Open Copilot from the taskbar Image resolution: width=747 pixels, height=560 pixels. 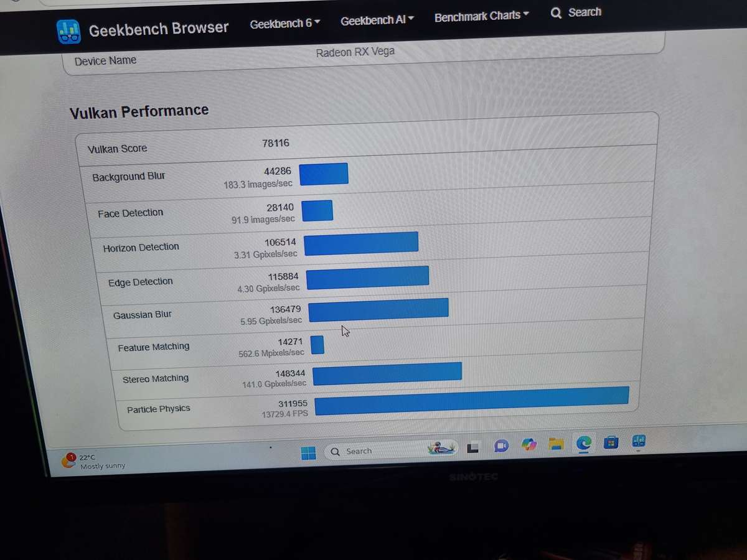coord(529,445)
